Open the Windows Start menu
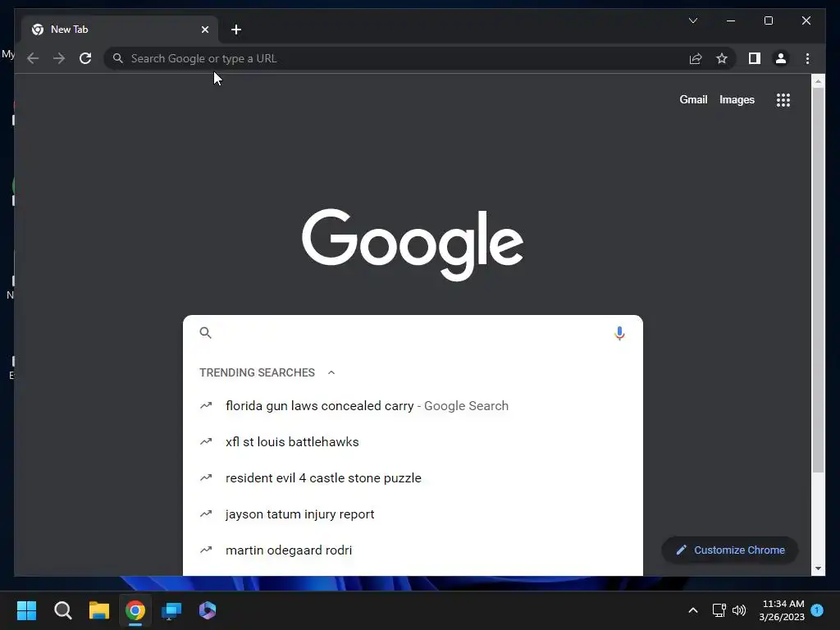 coord(26,610)
